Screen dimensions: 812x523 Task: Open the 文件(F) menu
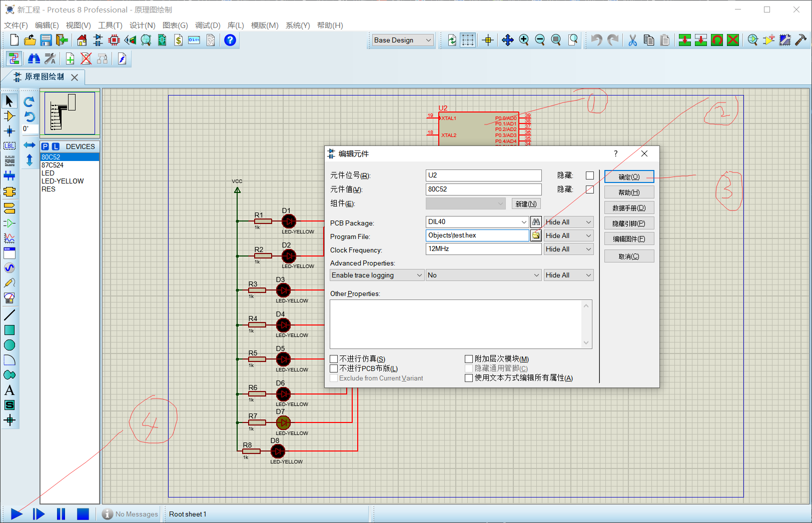(16, 25)
